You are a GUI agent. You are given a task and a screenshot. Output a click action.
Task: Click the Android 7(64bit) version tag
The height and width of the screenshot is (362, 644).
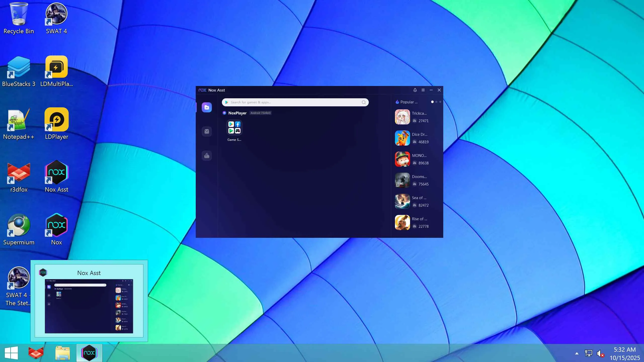[261, 113]
